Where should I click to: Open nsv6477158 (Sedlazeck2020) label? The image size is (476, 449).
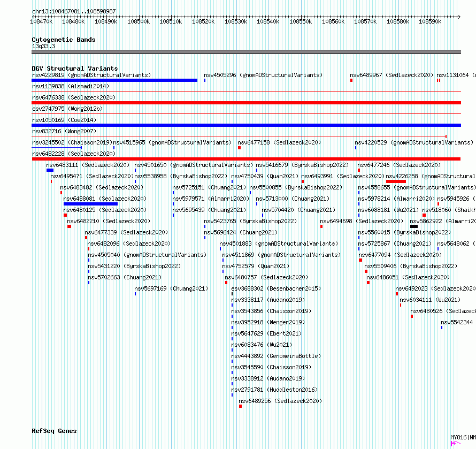point(279,142)
